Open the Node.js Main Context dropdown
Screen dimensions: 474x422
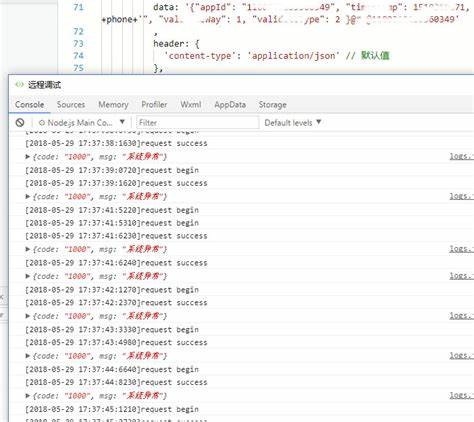click(82, 123)
